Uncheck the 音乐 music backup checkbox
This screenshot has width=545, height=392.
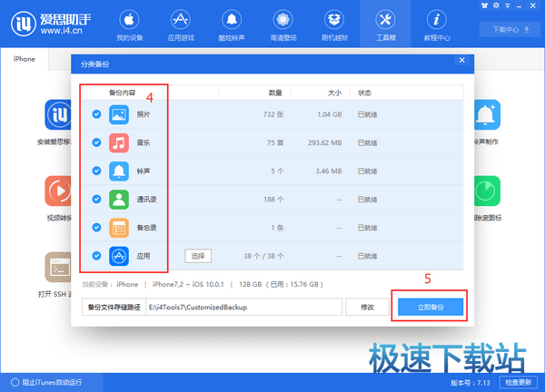tap(96, 142)
